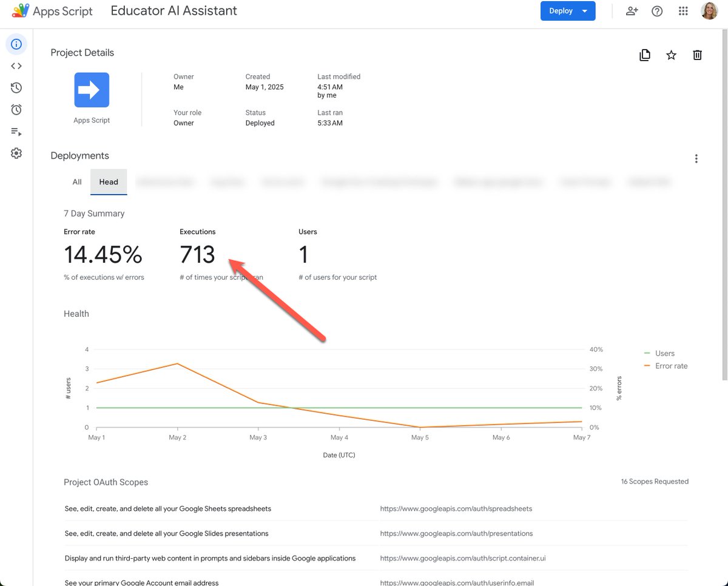Image resolution: width=728 pixels, height=586 pixels.
Task: Delete the project using the trash icon
Action: click(x=697, y=55)
